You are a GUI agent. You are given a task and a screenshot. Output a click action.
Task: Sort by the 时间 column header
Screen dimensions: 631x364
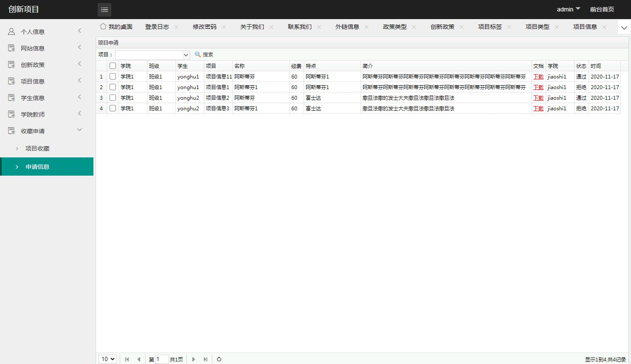click(604, 66)
